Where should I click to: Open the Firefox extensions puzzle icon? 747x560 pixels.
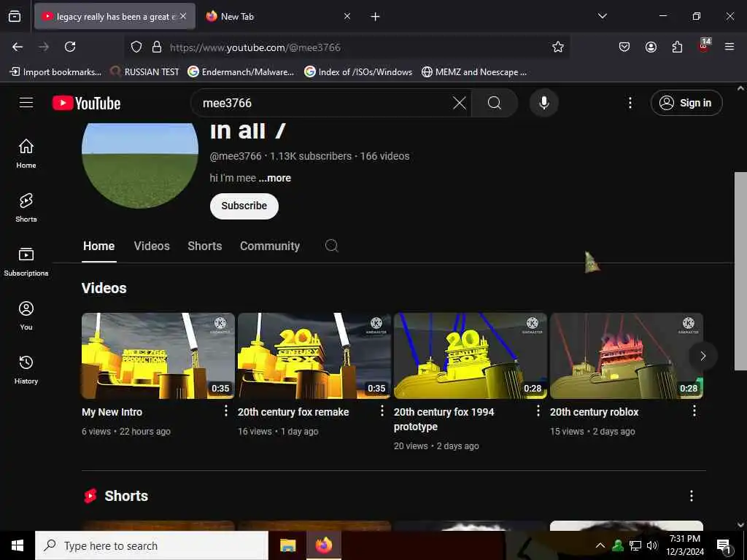point(677,47)
